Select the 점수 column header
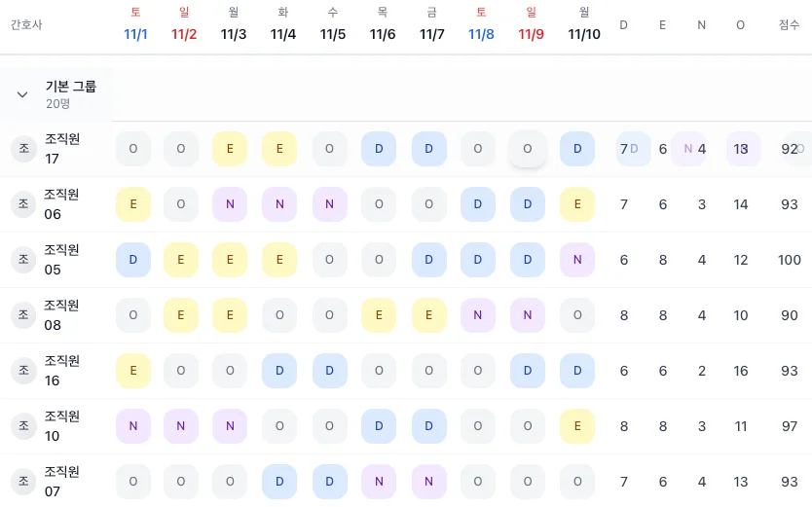 tap(790, 24)
